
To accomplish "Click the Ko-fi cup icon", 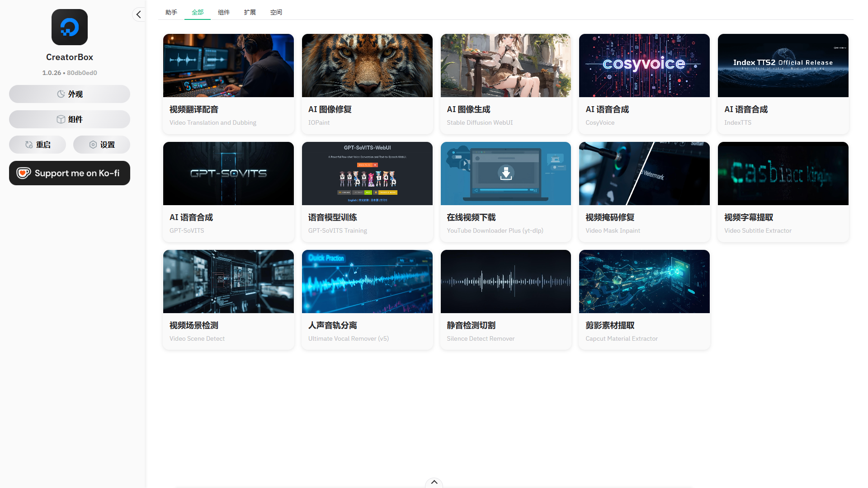I will click(x=24, y=173).
